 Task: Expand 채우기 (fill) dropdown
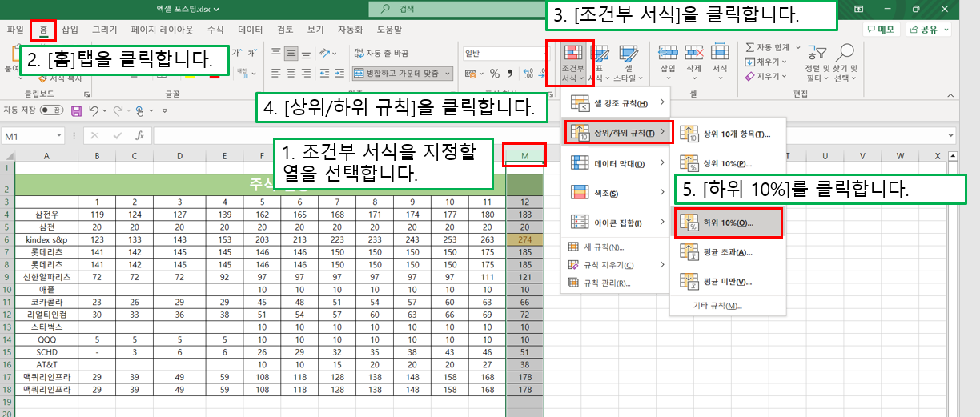[x=784, y=62]
